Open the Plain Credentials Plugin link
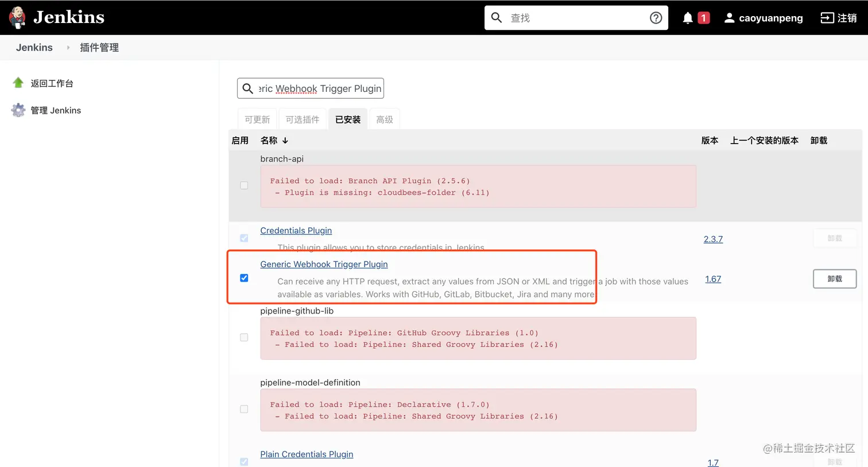Viewport: 868px width, 467px height. point(307,454)
